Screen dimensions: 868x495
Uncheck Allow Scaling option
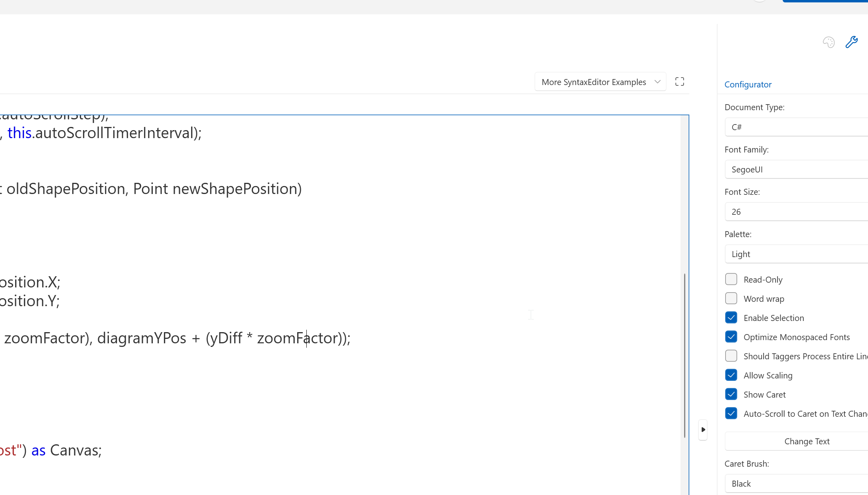pos(731,375)
